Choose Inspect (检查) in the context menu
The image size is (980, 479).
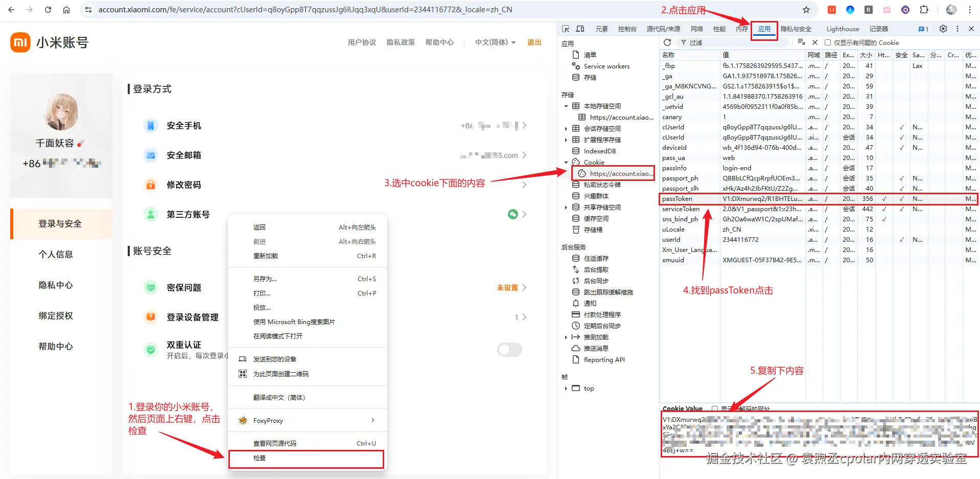(307, 458)
